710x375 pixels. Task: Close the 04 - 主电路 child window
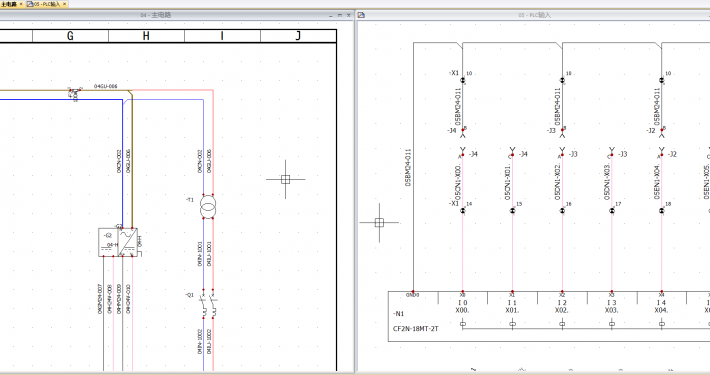tap(348, 15)
